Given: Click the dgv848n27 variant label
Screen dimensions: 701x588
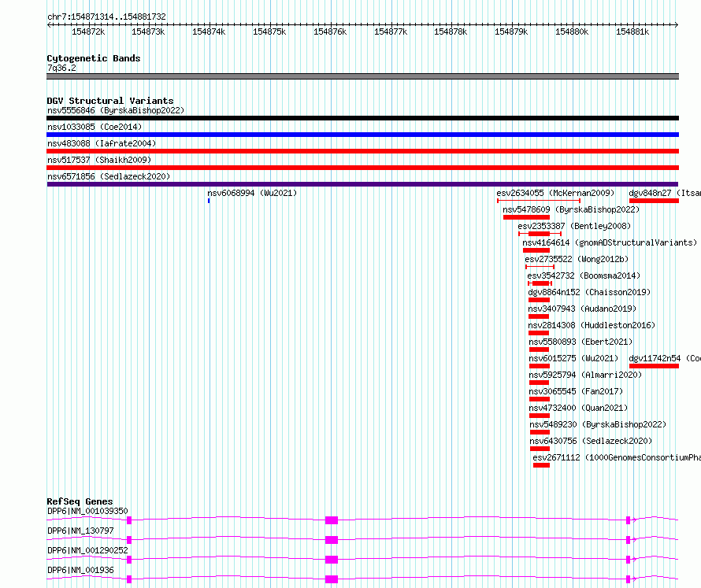Looking at the screenshot, I should 664,193.
